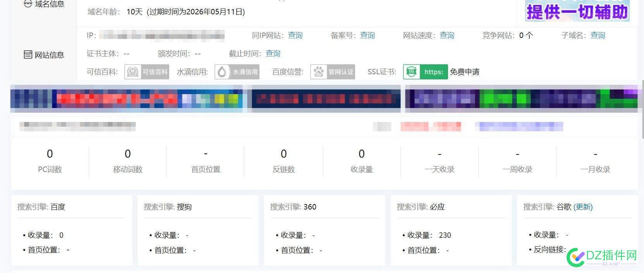This screenshot has width=644, height=273.
Task: Select the 反链数 stat cell
Action: coord(283,161)
